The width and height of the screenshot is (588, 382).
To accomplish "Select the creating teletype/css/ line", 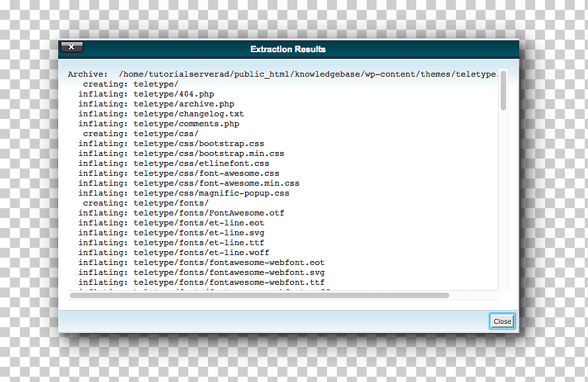I will (x=141, y=134).
